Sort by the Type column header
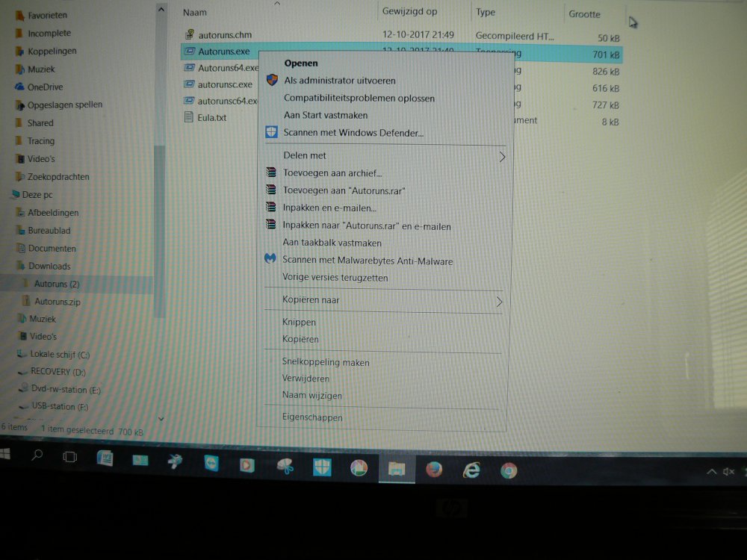This screenshot has width=747, height=560. [x=486, y=13]
